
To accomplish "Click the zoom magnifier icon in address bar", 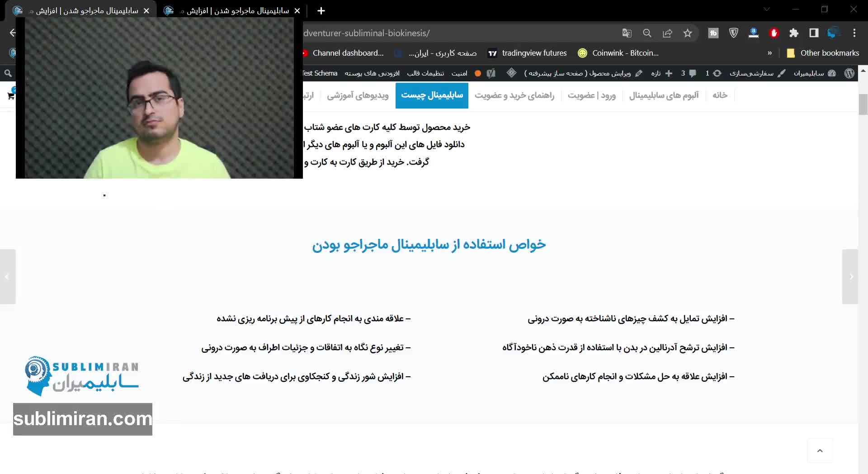I will [647, 33].
